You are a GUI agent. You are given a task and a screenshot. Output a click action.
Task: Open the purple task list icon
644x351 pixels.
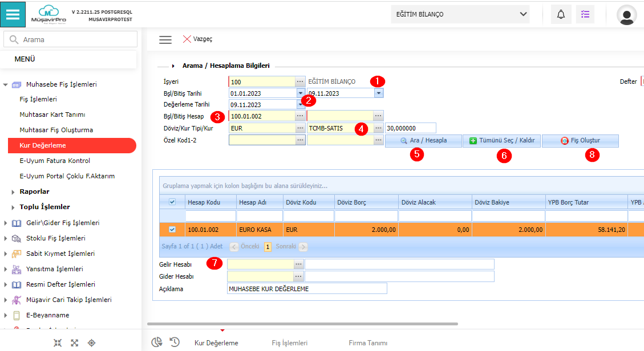pos(585,14)
